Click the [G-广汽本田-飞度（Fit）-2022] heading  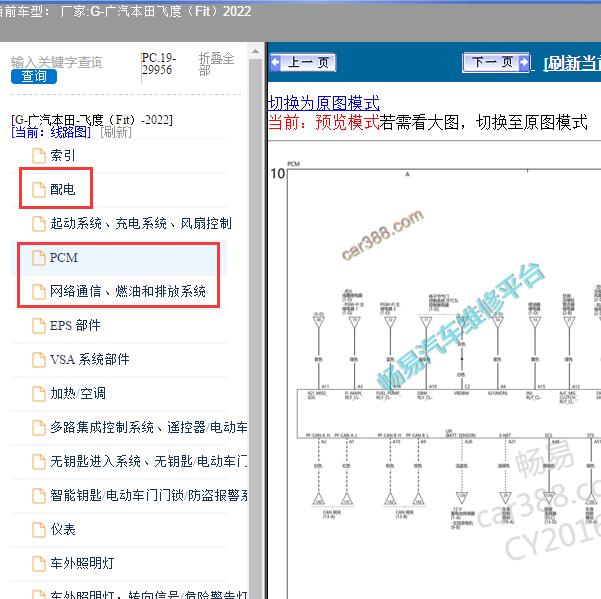pyautogui.click(x=92, y=120)
